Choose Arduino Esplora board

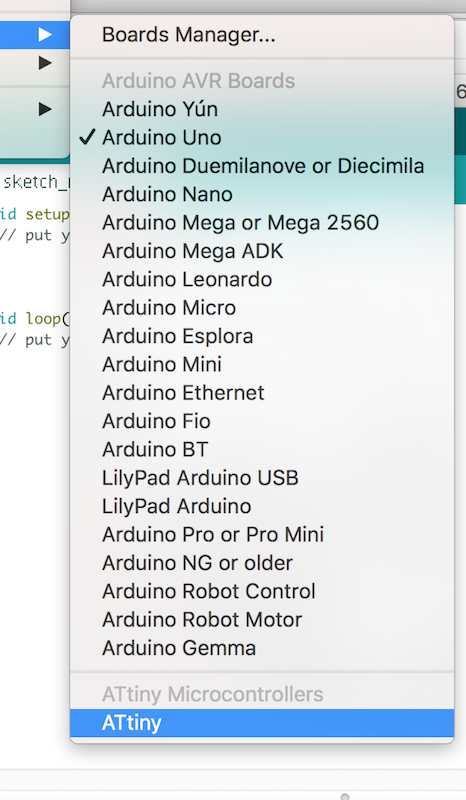coord(262,336)
